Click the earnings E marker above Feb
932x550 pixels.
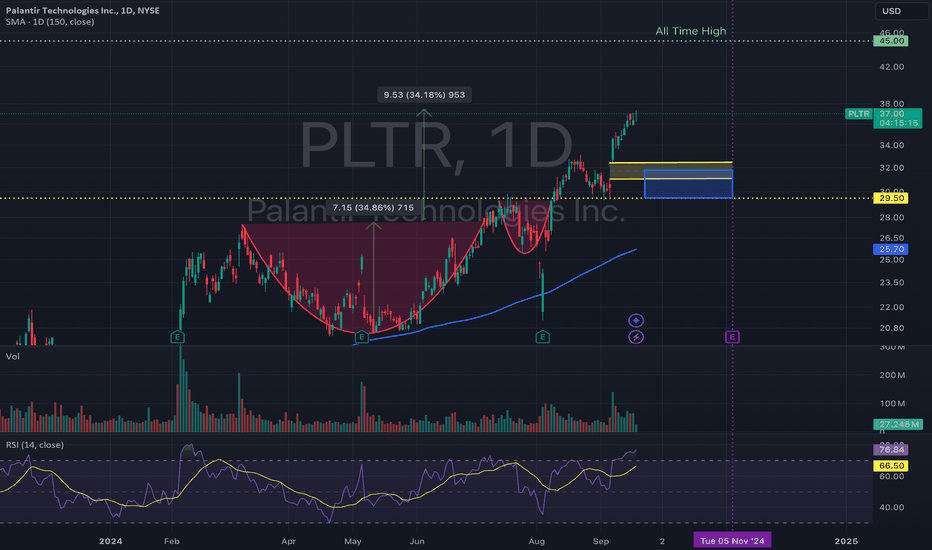pyautogui.click(x=177, y=337)
